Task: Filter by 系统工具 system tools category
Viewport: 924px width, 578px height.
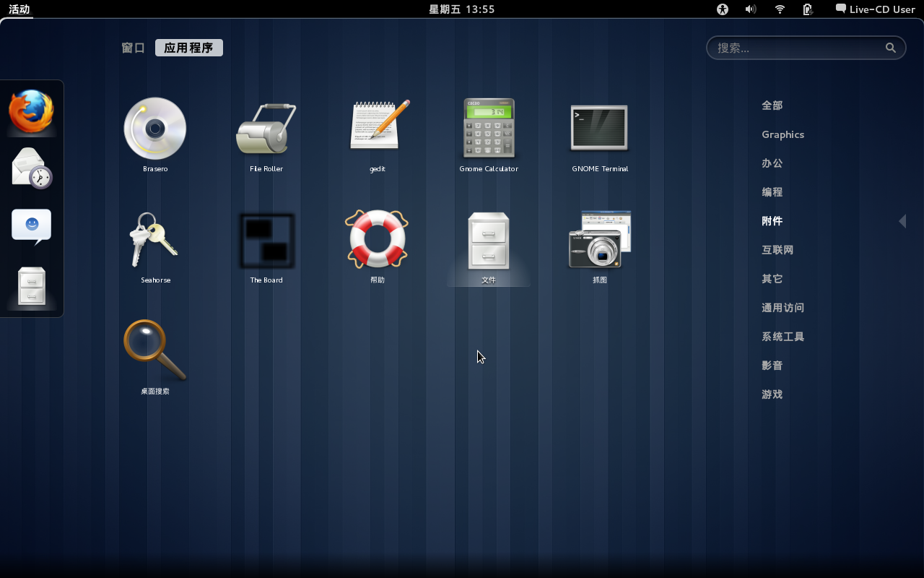Action: (x=783, y=337)
